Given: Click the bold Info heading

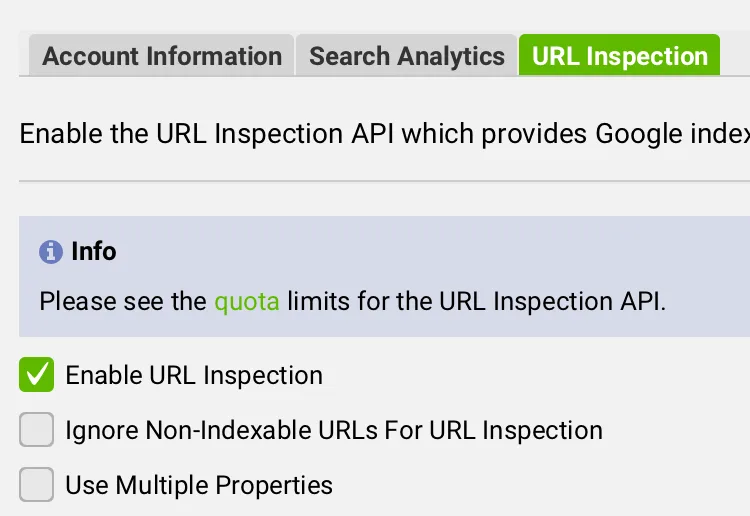Looking at the screenshot, I should pyautogui.click(x=94, y=251).
